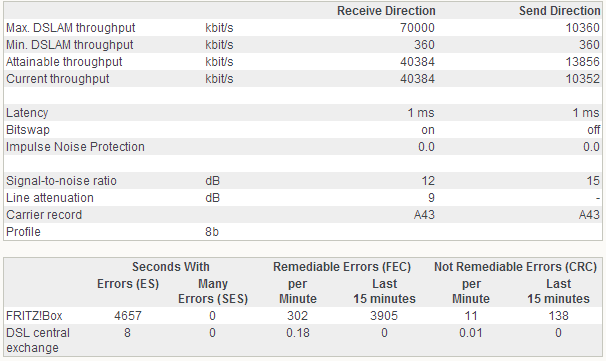
Task: Click the Not Remediable Errors (CRC) header
Action: [x=516, y=267]
